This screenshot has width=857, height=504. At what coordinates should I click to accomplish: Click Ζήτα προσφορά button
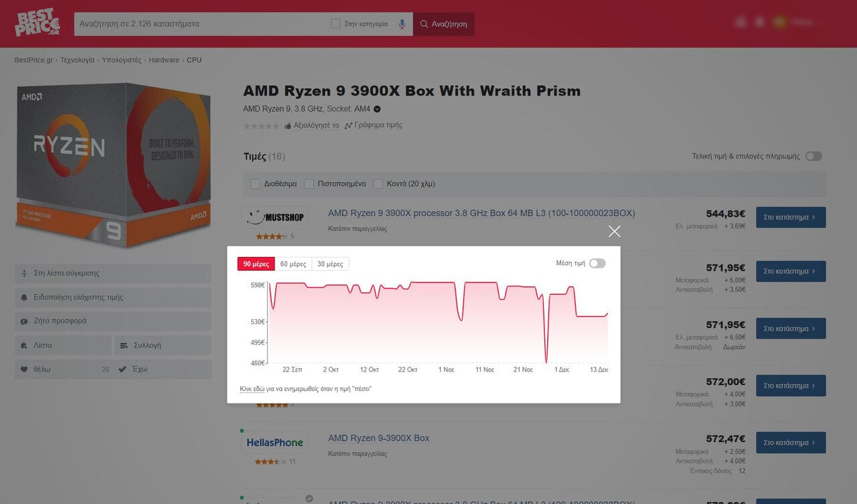tap(113, 321)
